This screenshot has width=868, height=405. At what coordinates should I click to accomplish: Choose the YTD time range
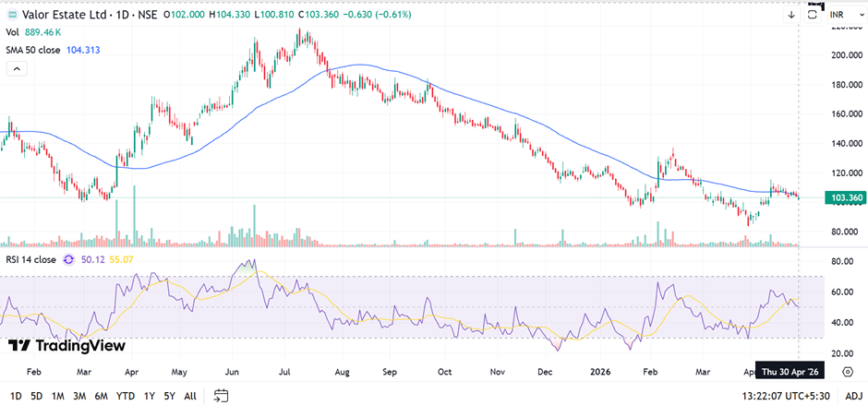pos(126,396)
